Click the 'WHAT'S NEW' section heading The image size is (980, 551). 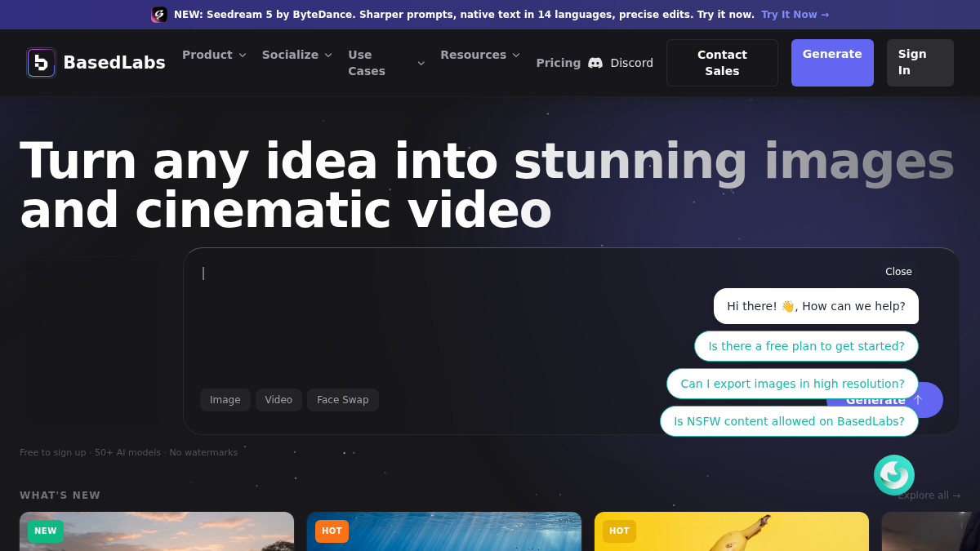[60, 495]
